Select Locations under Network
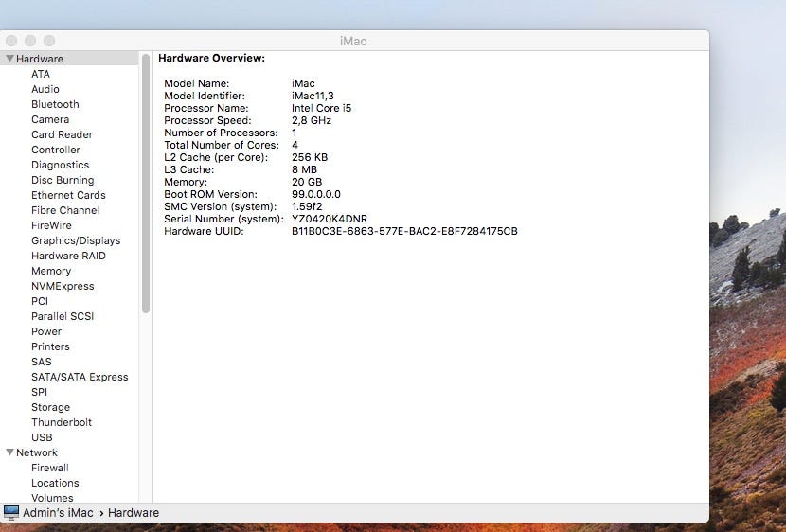The image size is (786, 532). pos(55,483)
